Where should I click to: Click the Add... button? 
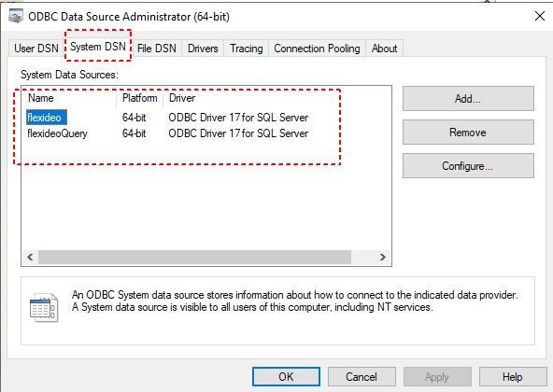(468, 99)
